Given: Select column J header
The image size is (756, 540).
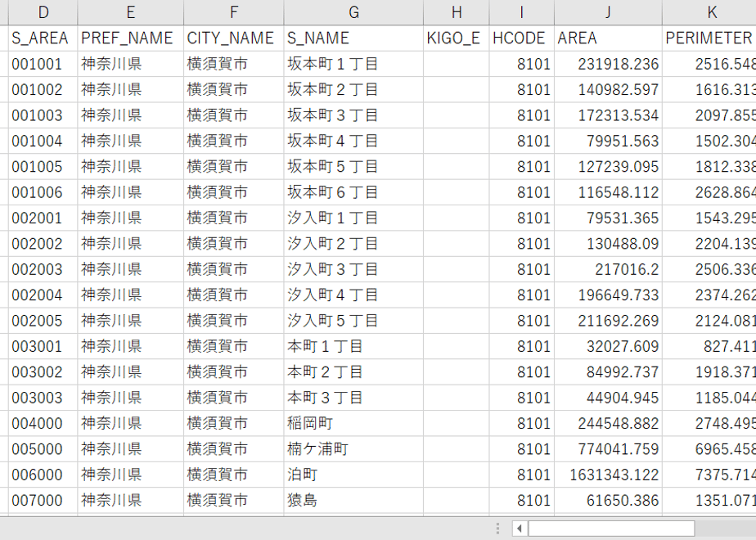Looking at the screenshot, I should 608,12.
